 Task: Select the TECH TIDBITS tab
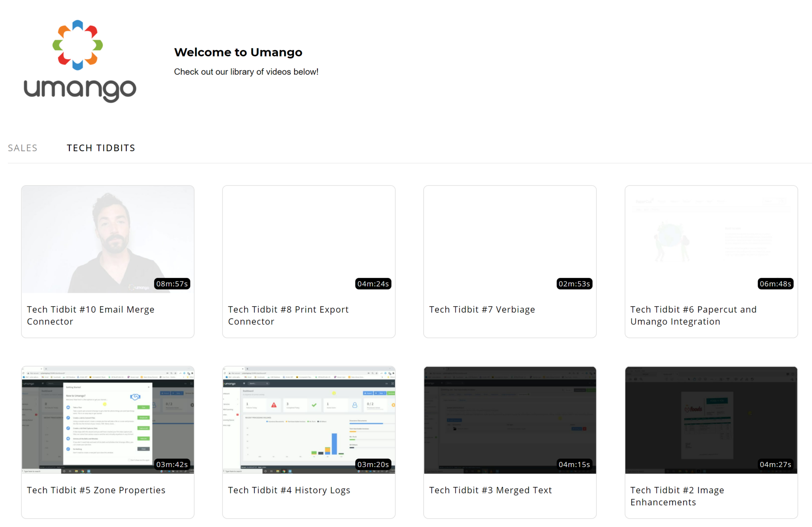click(101, 148)
